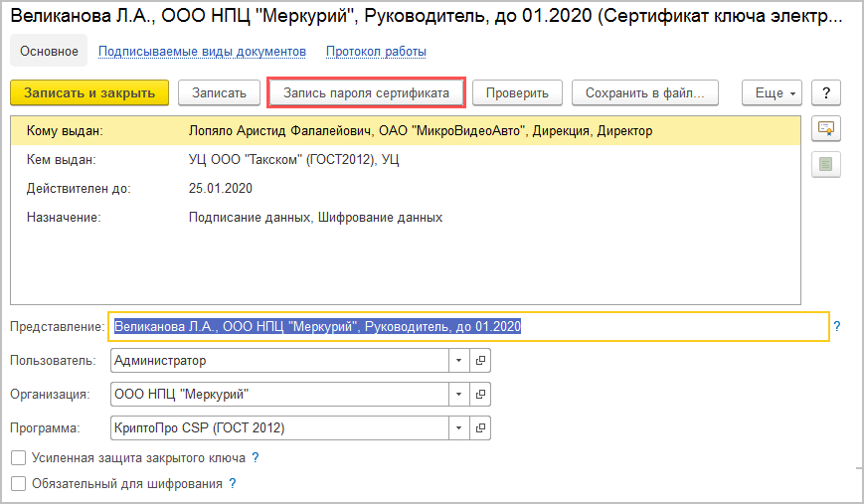Show hint for Усиленная защита закрытого ключа
Image resolution: width=864 pixels, height=504 pixels.
coord(256,457)
